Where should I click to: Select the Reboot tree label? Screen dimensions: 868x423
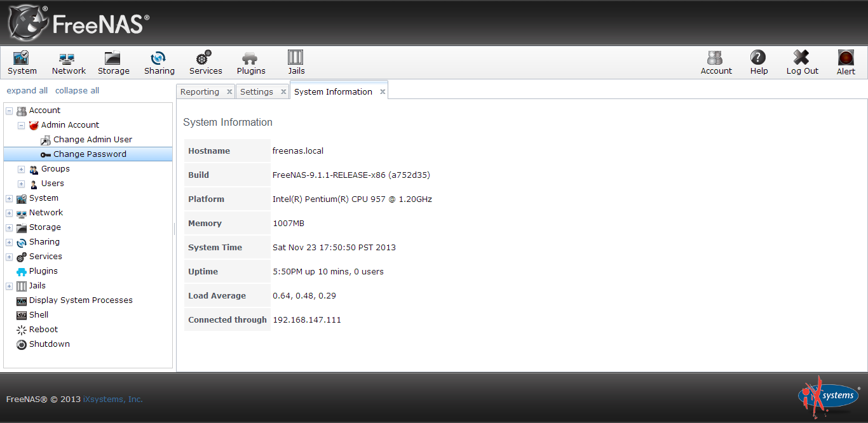[x=43, y=330]
